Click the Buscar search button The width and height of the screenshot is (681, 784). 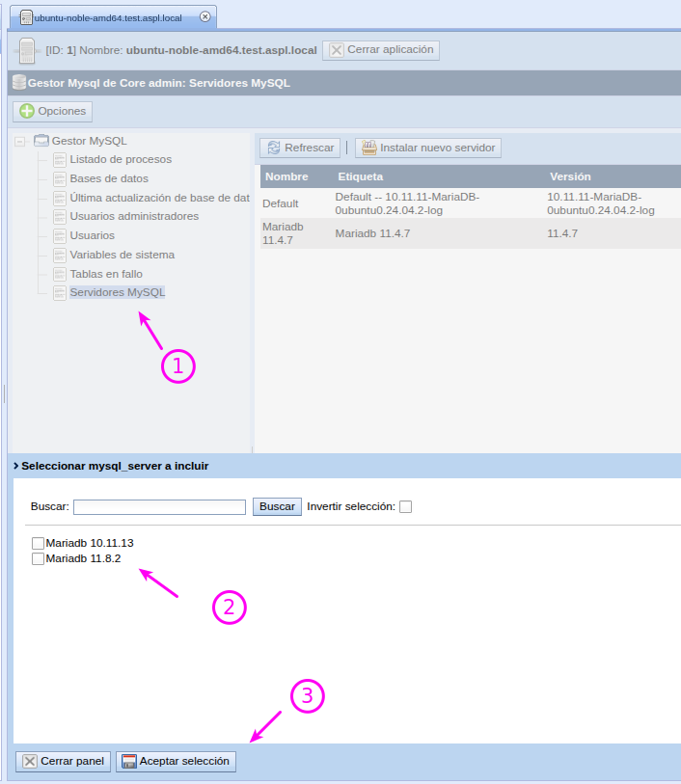(x=277, y=506)
